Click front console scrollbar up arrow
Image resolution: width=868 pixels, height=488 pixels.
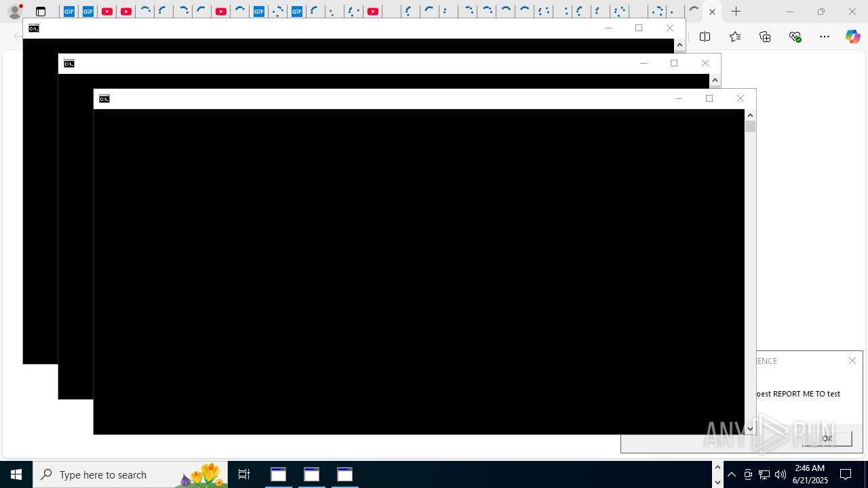click(750, 115)
